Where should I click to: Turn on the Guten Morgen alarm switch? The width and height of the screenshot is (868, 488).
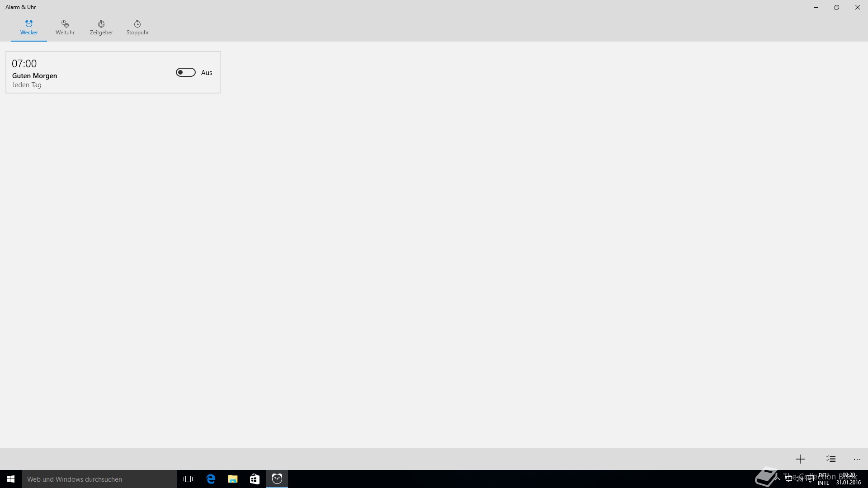[x=185, y=72]
